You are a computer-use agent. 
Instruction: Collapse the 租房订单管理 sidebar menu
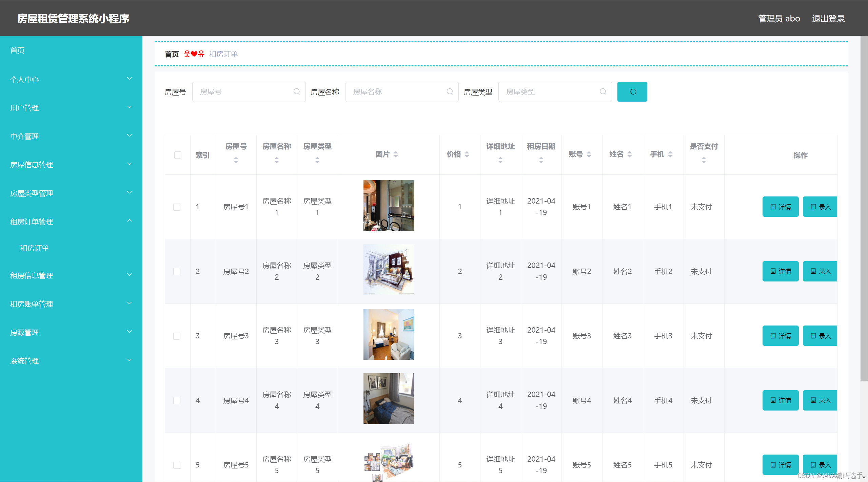tap(71, 222)
